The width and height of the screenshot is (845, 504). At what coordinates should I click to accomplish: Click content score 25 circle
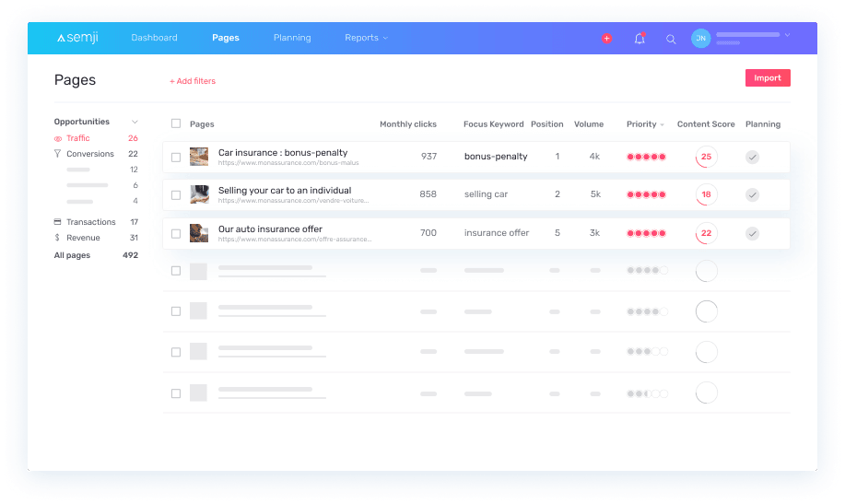pyautogui.click(x=706, y=157)
